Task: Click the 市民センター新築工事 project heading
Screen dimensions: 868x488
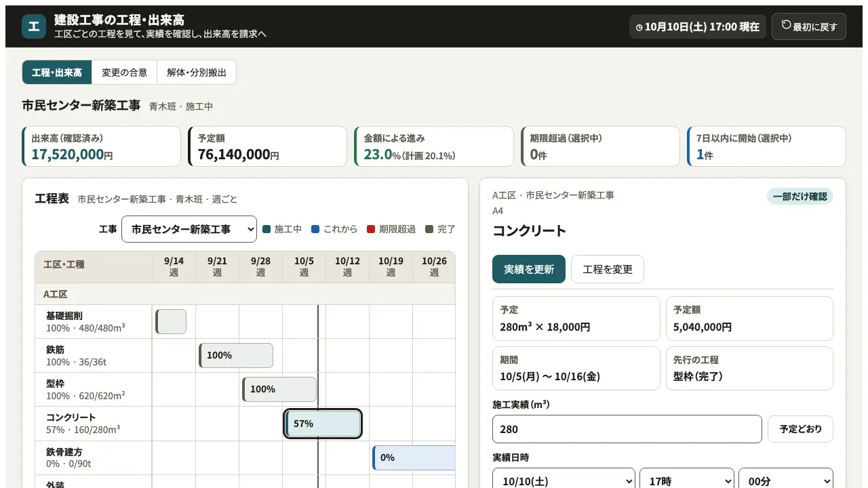Action: [x=81, y=106]
